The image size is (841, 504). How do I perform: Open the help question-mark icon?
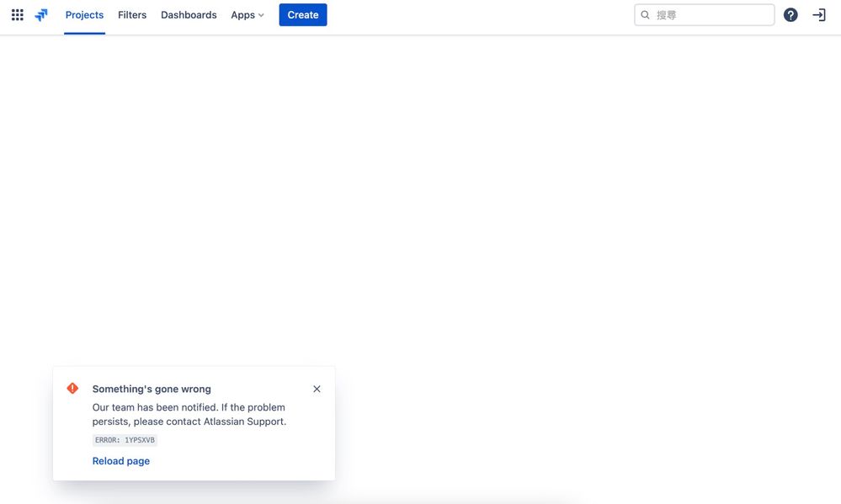pos(790,15)
